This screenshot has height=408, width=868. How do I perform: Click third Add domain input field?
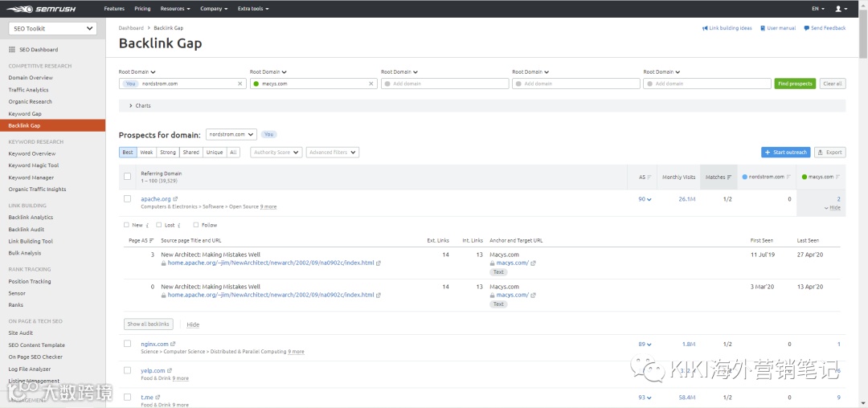[445, 84]
